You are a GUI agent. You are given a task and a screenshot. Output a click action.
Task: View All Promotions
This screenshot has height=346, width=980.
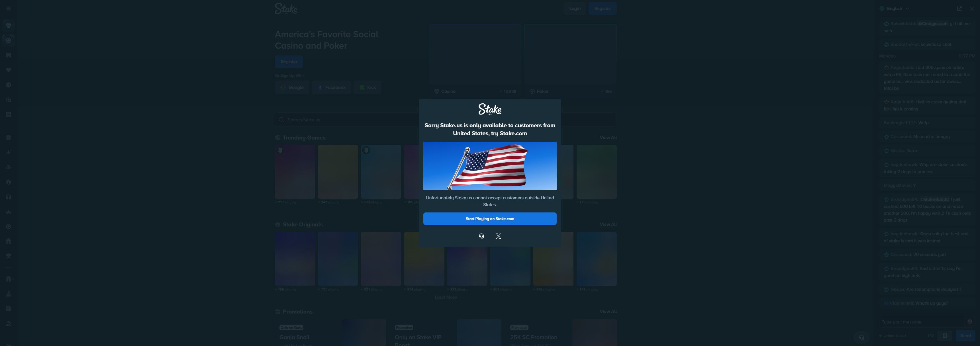click(x=608, y=312)
